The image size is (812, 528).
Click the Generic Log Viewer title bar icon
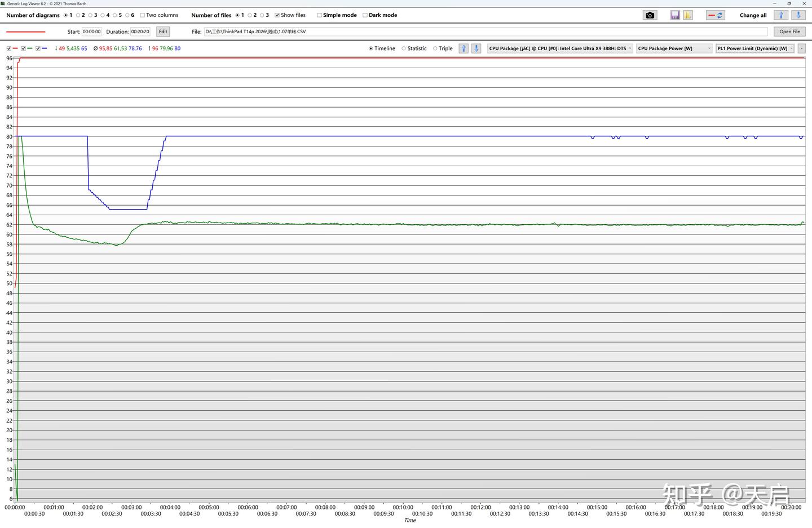coord(3,3)
